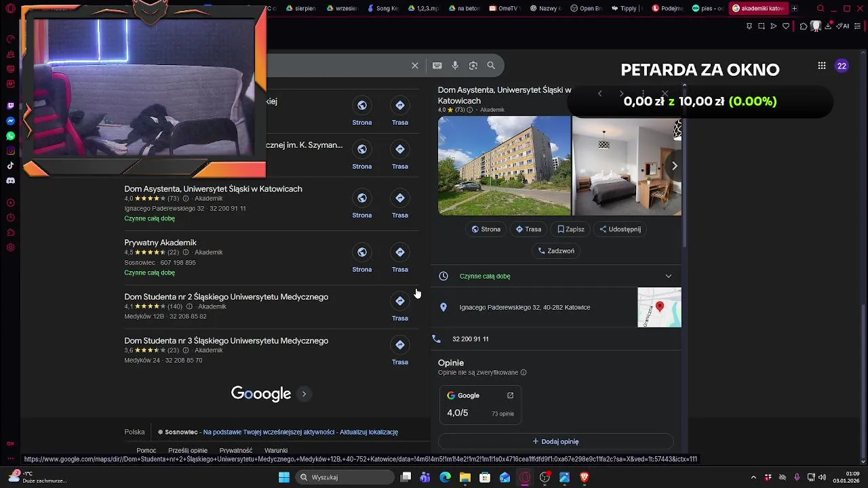The width and height of the screenshot is (868, 488).
Task: Open the on-screen keyboard in search box
Action: [x=437, y=66]
